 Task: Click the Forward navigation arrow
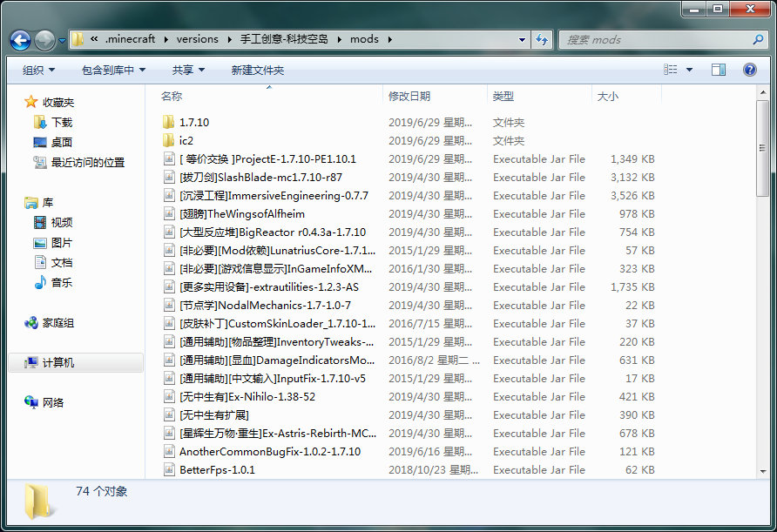pos(45,40)
